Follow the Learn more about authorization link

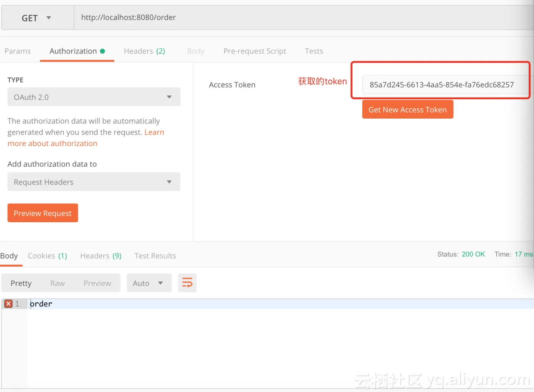pyautogui.click(x=86, y=138)
